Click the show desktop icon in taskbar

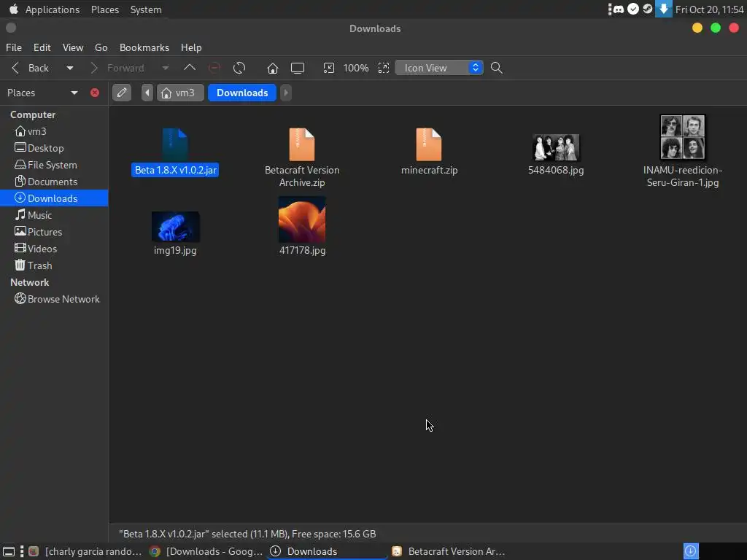[x=9, y=551]
